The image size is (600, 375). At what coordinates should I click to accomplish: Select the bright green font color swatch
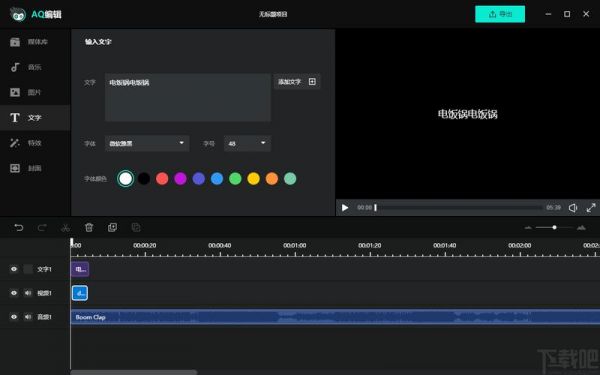[x=235, y=178]
